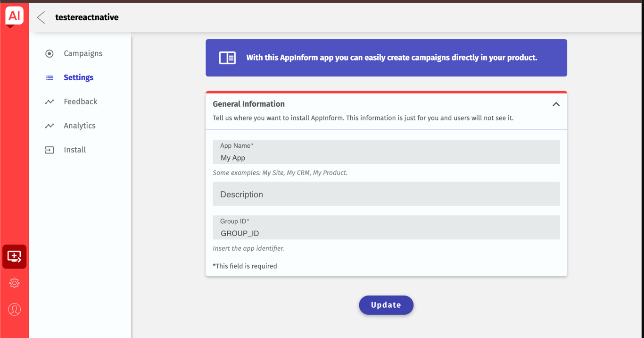Click the create campaign icon in the red sidebar

tap(14, 256)
